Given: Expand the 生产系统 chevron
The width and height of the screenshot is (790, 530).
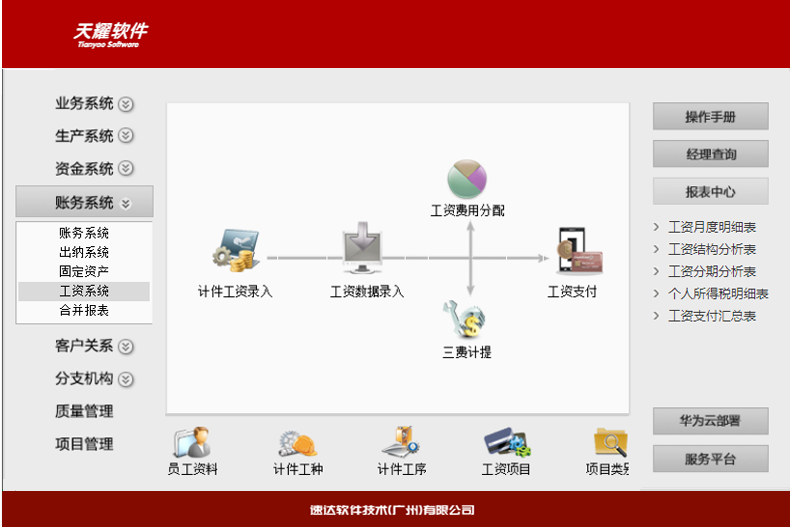Looking at the screenshot, I should click(x=126, y=136).
